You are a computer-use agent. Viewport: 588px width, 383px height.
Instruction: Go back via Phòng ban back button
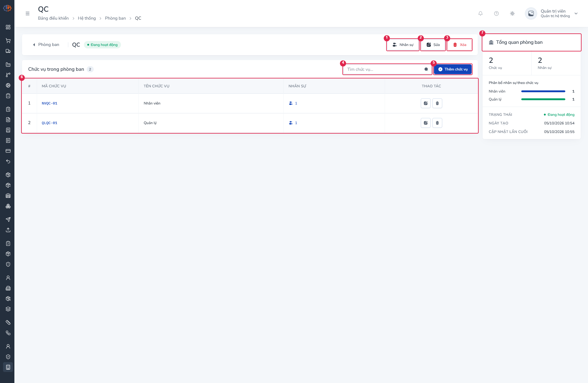(x=46, y=45)
